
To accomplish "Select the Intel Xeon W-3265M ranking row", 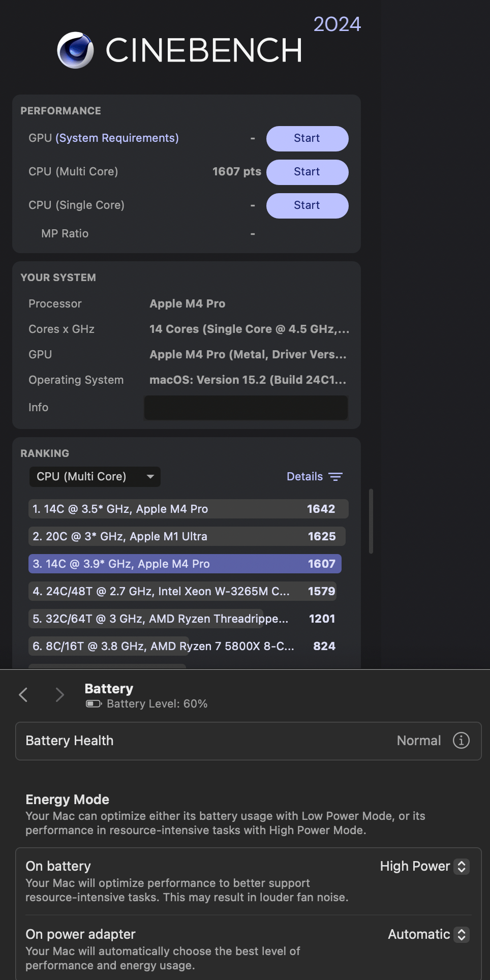I will (183, 591).
